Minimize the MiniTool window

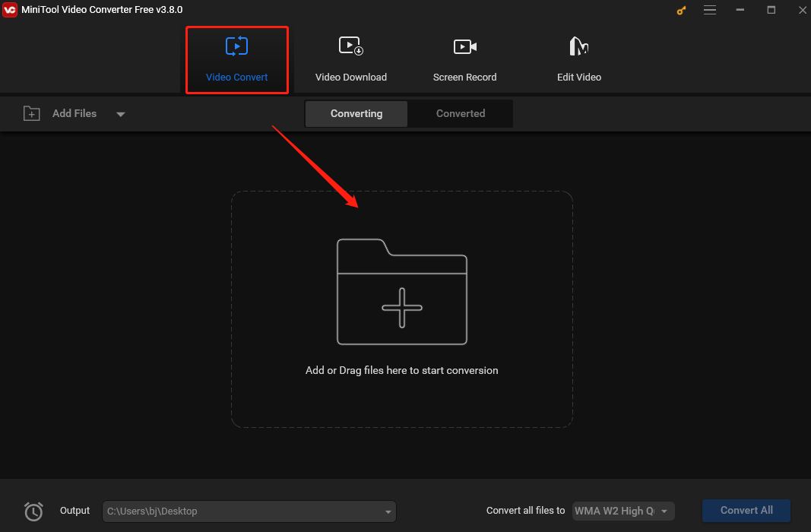click(740, 10)
